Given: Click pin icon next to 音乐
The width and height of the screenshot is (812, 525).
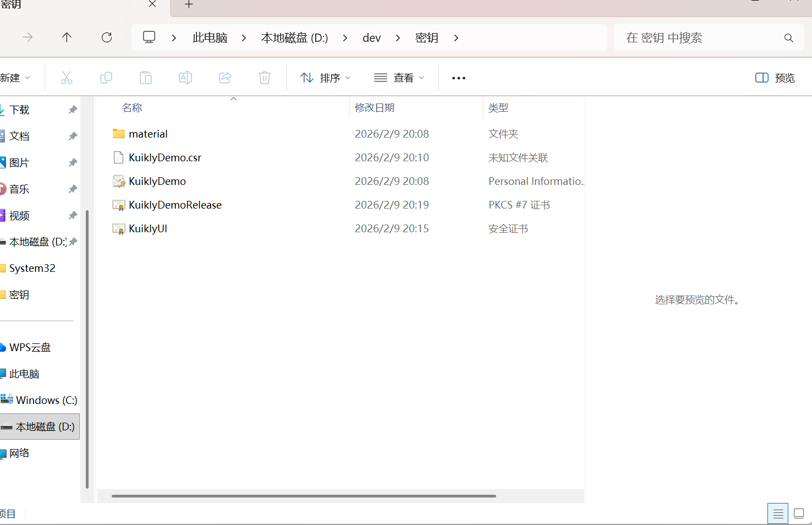Looking at the screenshot, I should coord(73,189).
